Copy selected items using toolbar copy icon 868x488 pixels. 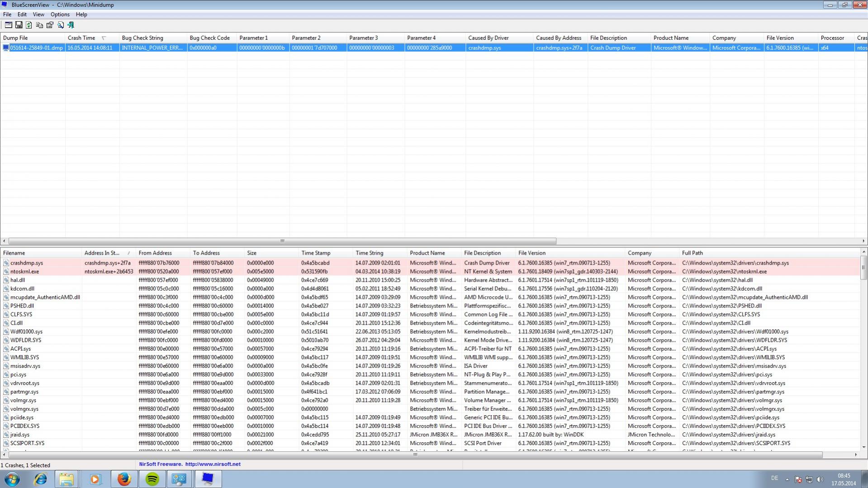tap(39, 25)
